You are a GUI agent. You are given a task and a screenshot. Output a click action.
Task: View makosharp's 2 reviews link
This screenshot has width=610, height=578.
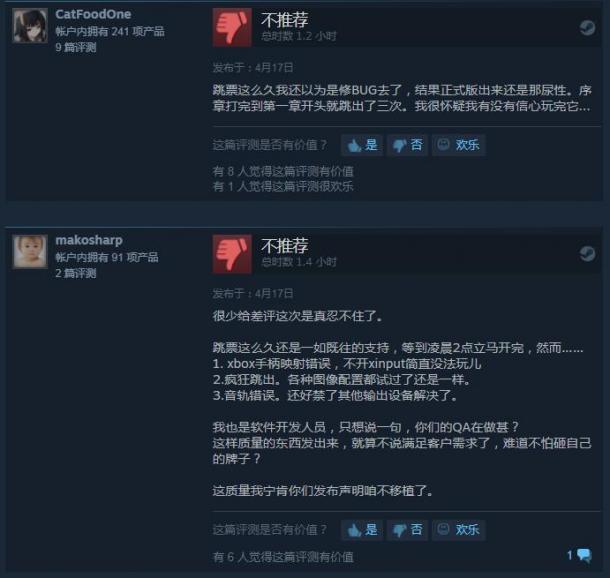pyautogui.click(x=75, y=273)
